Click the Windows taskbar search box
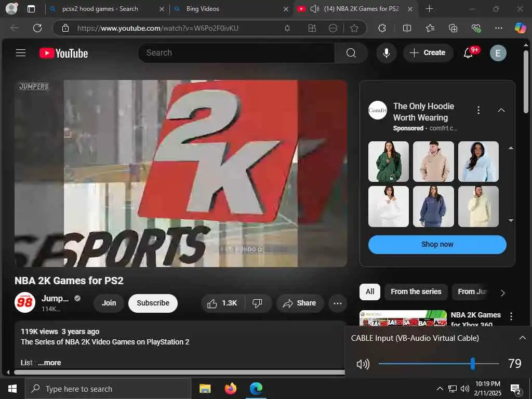 pyautogui.click(x=108, y=389)
